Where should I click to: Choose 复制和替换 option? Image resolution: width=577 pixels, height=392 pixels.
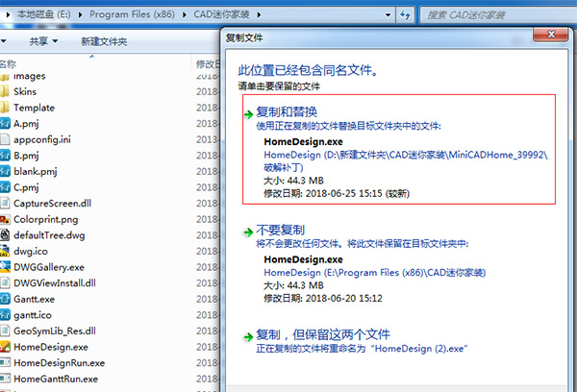(x=399, y=149)
